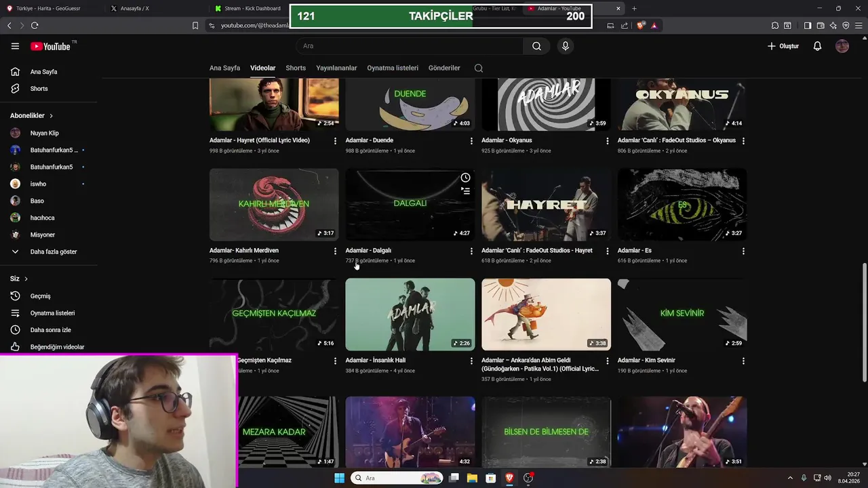The width and height of the screenshot is (868, 488).
Task: Toggle the browser sidebar panel
Action: pyautogui.click(x=808, y=25)
